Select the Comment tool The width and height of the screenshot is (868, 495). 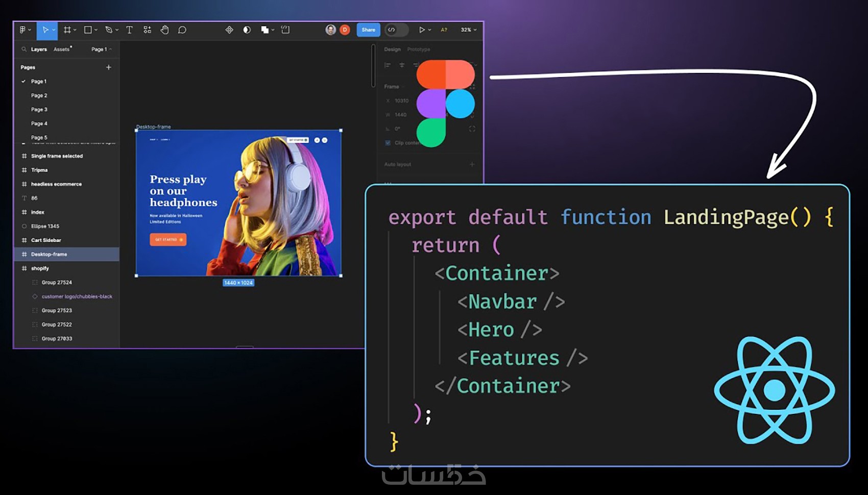[182, 30]
